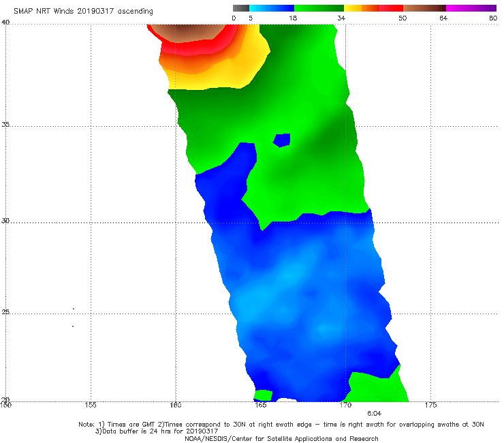
Task: Click the longitude axis label '175'
Action: click(430, 405)
